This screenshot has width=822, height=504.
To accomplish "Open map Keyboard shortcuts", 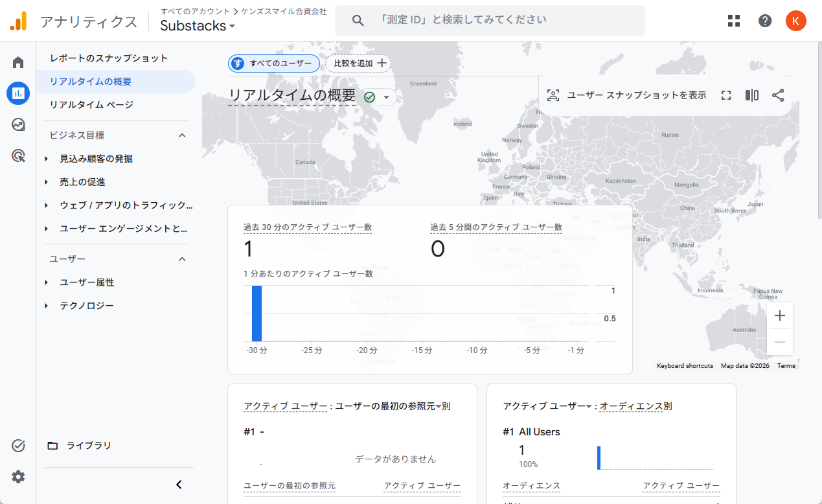I will point(685,366).
